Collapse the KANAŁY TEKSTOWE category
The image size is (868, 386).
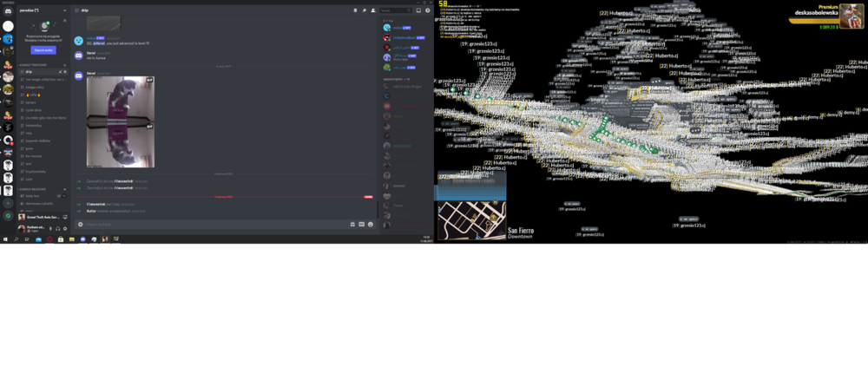33,65
